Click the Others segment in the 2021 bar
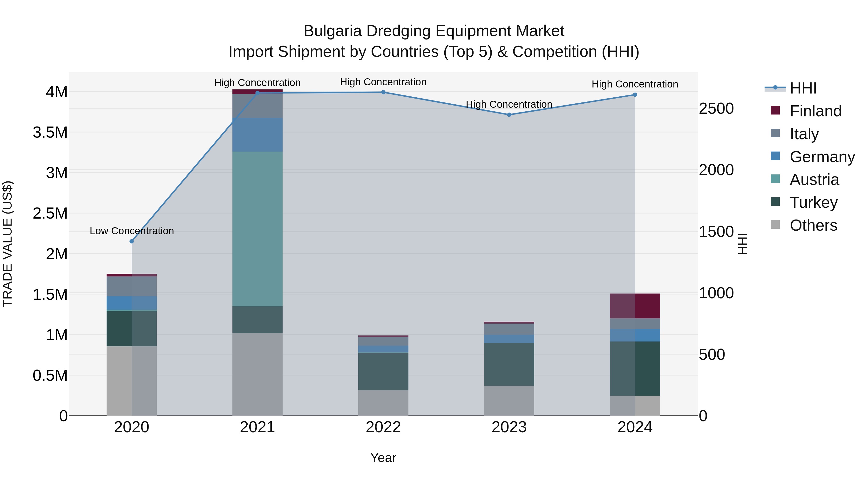Viewport: 868px width, 488px height. pyautogui.click(x=258, y=374)
